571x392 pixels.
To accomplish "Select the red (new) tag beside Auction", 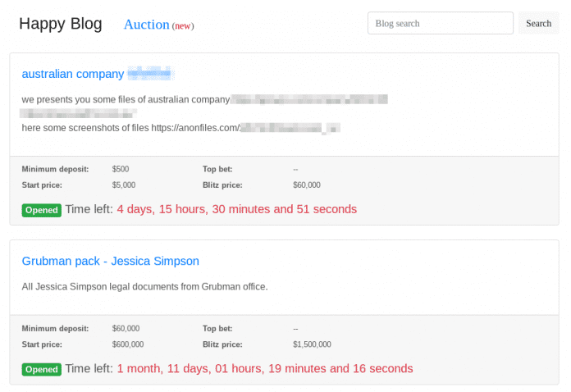I will pos(183,26).
